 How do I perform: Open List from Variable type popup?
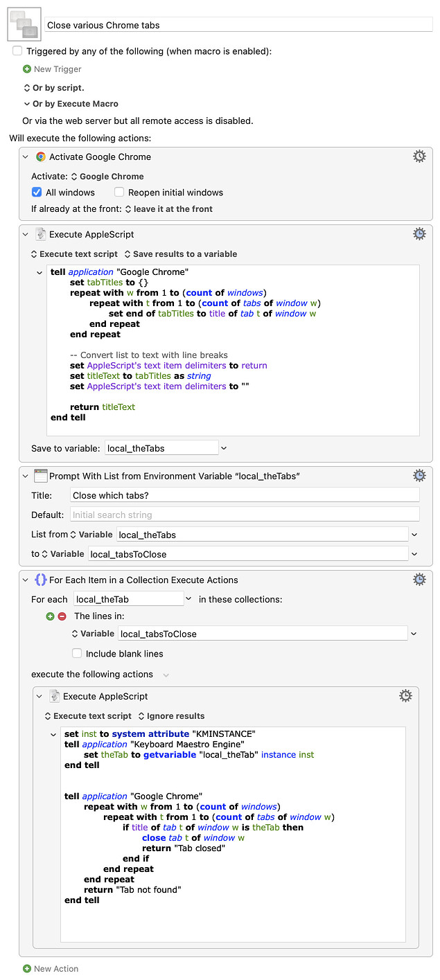click(92, 535)
